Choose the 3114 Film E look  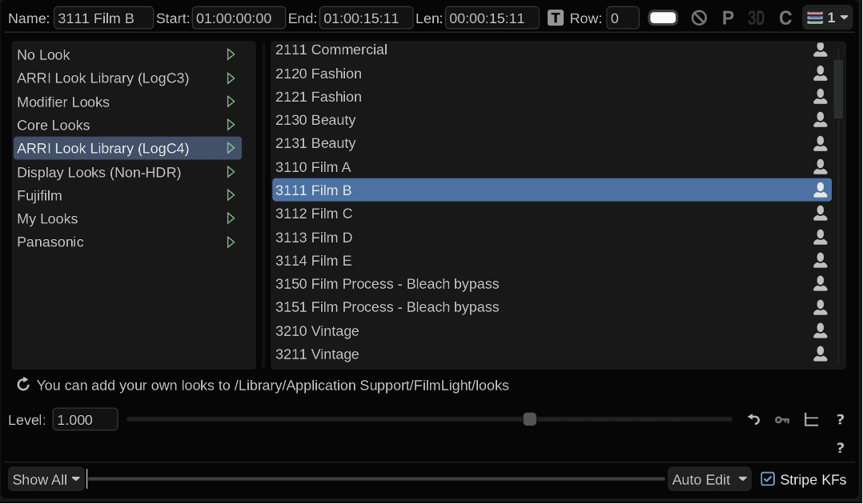coord(552,260)
